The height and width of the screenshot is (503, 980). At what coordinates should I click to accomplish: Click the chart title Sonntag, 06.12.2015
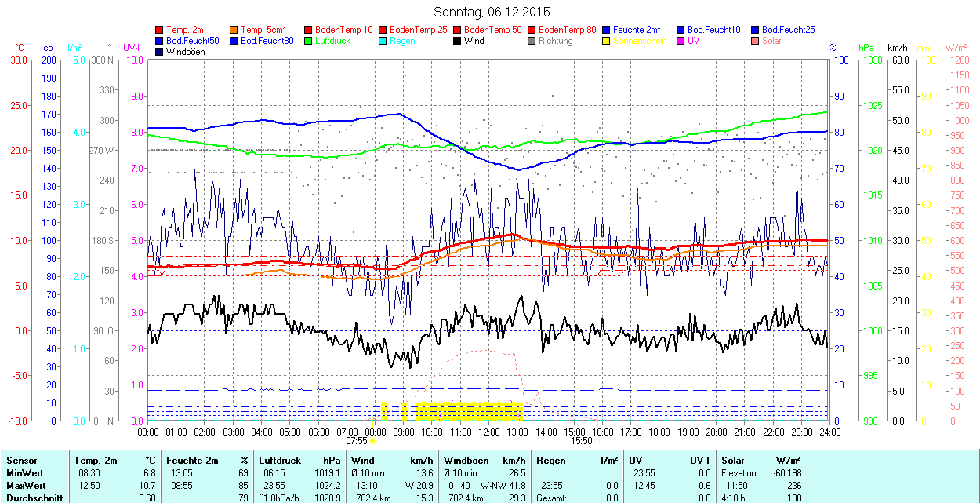point(492,12)
